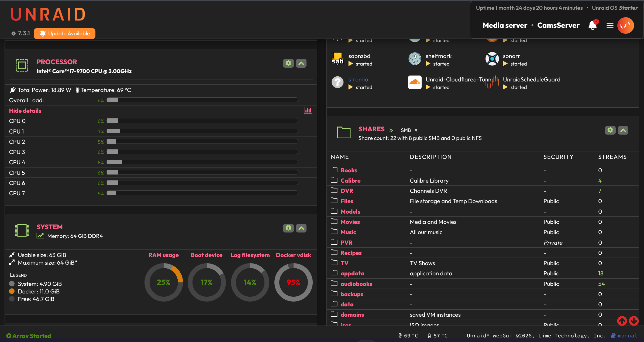Click the UNRAID logo

(x=48, y=14)
